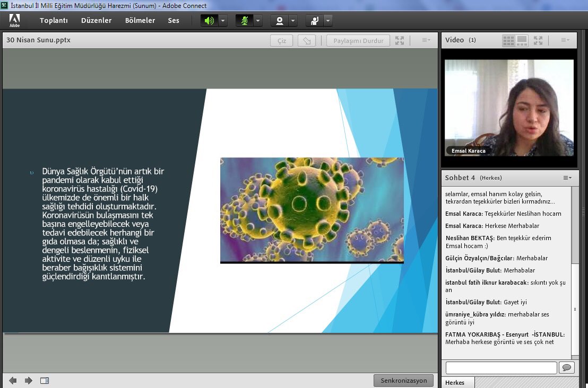Toggle the speaker audio button
This screenshot has height=388, width=588.
coord(209,21)
